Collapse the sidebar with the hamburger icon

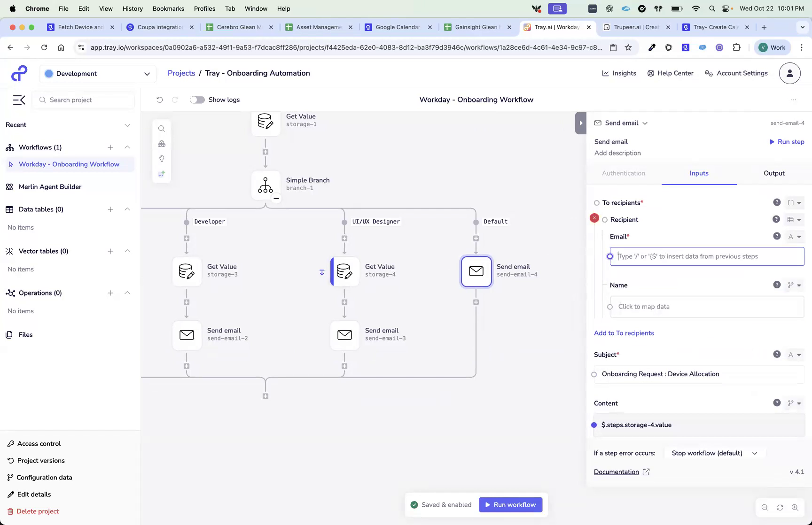pyautogui.click(x=19, y=100)
